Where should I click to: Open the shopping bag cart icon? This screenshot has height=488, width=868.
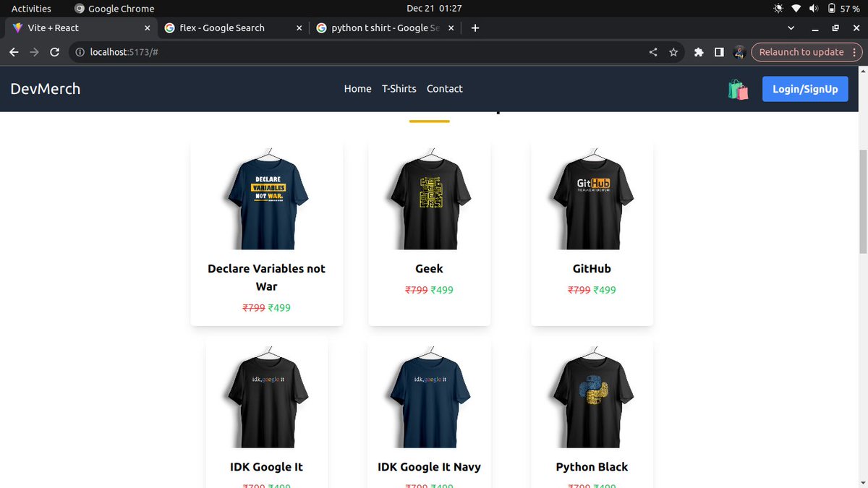click(738, 90)
